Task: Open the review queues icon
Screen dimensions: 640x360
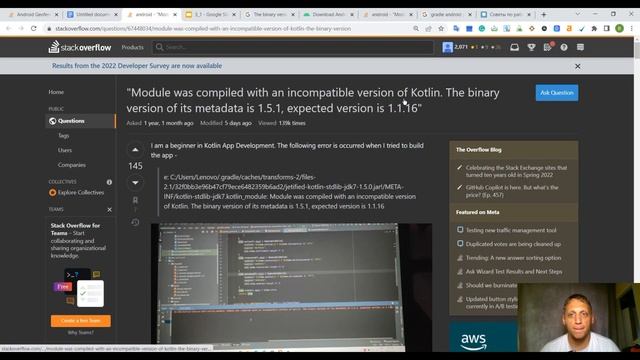Action: (548, 47)
